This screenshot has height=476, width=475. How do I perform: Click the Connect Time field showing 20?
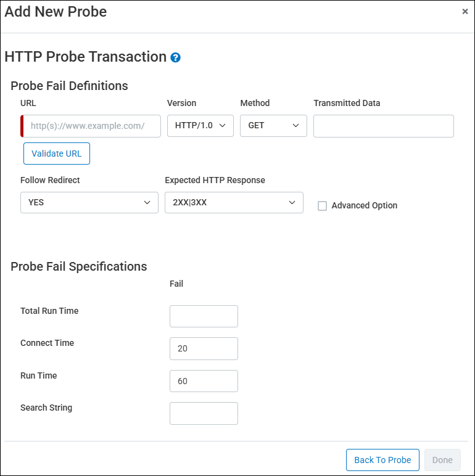tap(204, 348)
